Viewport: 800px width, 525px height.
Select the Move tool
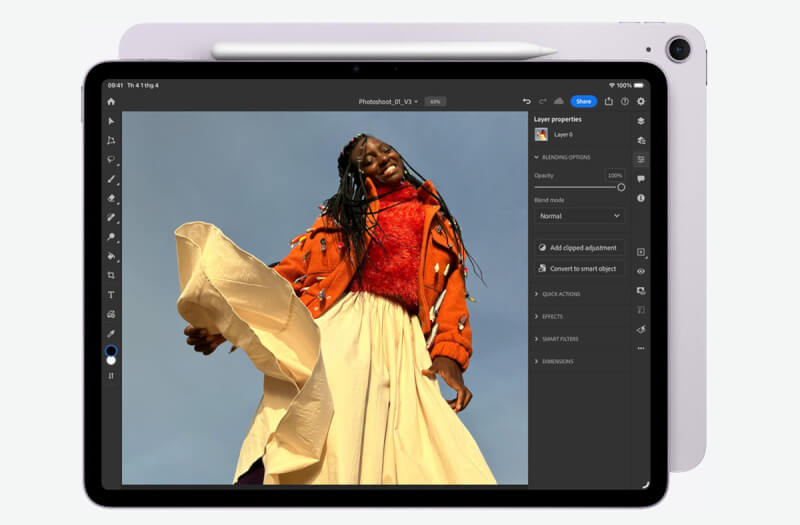coord(111,121)
